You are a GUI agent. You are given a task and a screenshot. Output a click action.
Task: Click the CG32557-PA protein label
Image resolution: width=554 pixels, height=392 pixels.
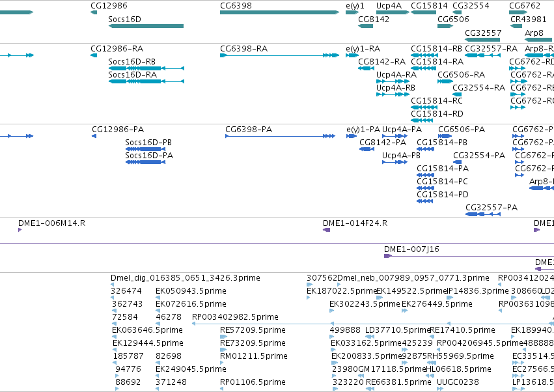tap(492, 208)
